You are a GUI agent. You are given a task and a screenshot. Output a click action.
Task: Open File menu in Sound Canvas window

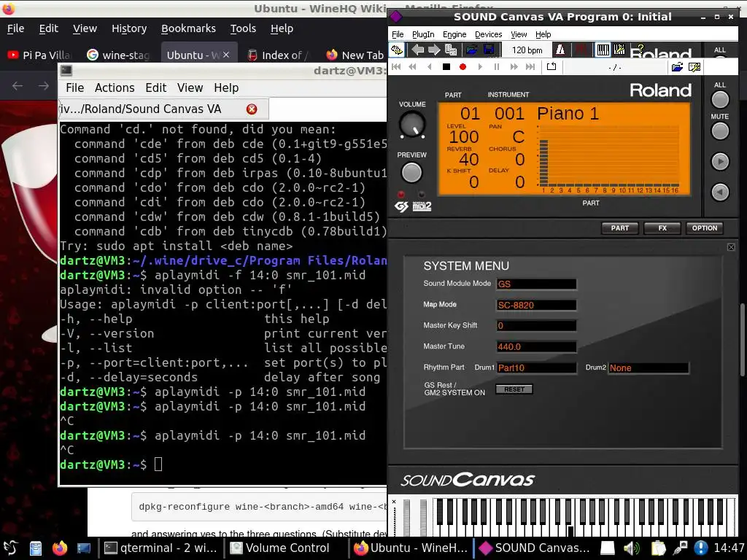point(398,34)
